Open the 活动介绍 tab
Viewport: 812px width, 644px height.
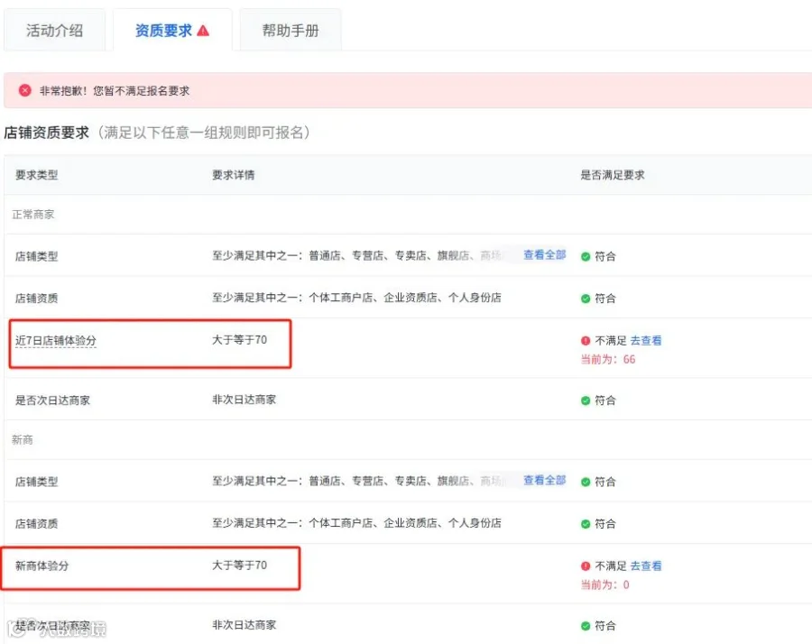(x=54, y=31)
